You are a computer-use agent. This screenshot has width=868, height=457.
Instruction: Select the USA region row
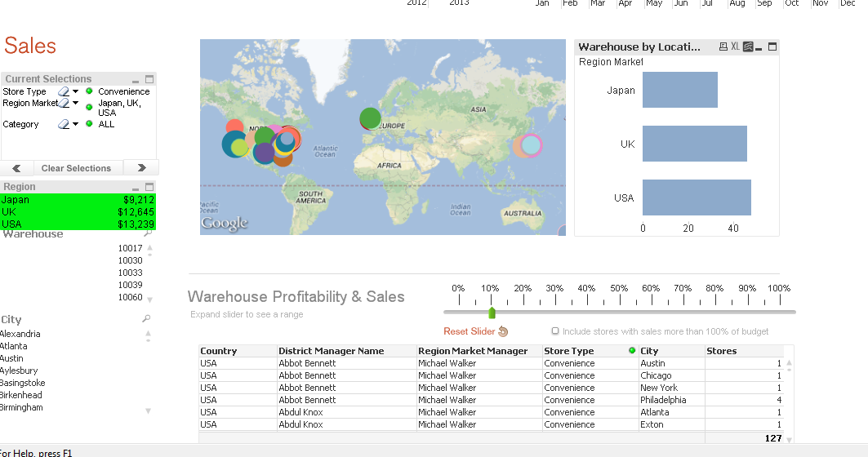(78, 224)
